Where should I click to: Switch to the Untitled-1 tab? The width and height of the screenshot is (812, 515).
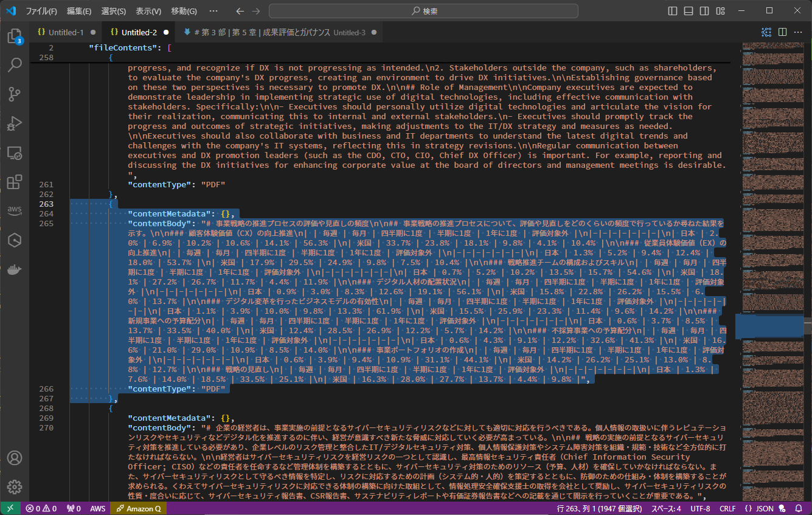coord(66,32)
